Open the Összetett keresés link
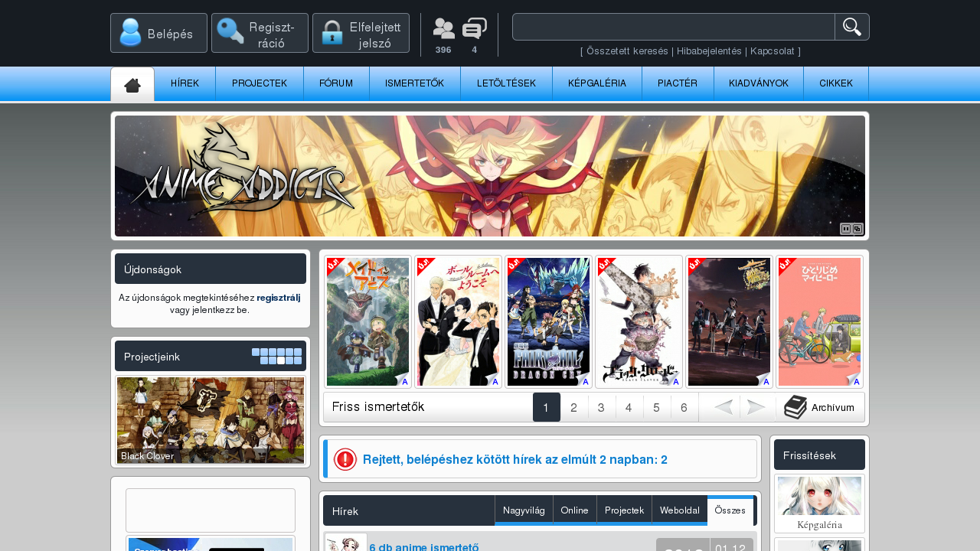980x551 pixels. point(627,51)
